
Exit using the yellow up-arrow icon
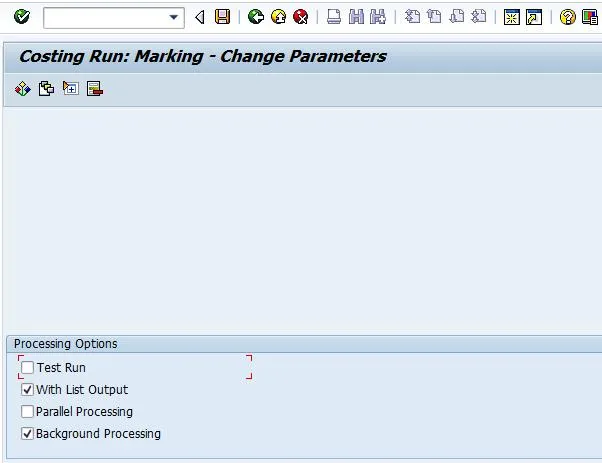tap(278, 17)
